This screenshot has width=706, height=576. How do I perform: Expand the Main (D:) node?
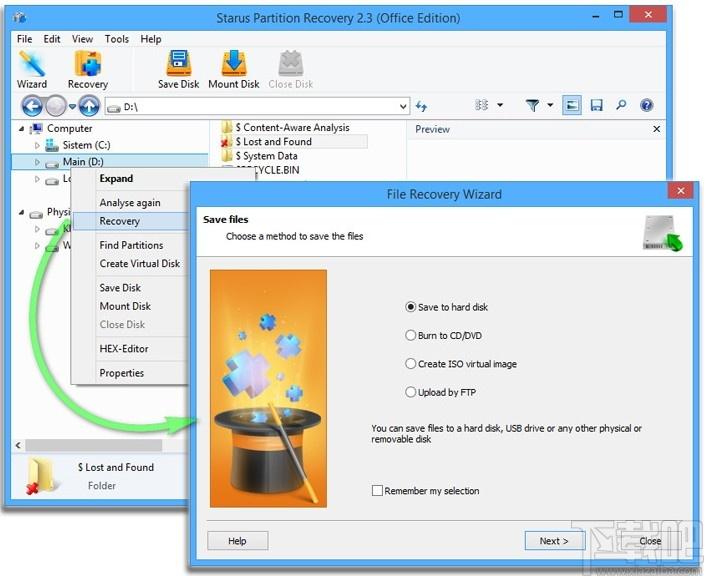coord(37,162)
